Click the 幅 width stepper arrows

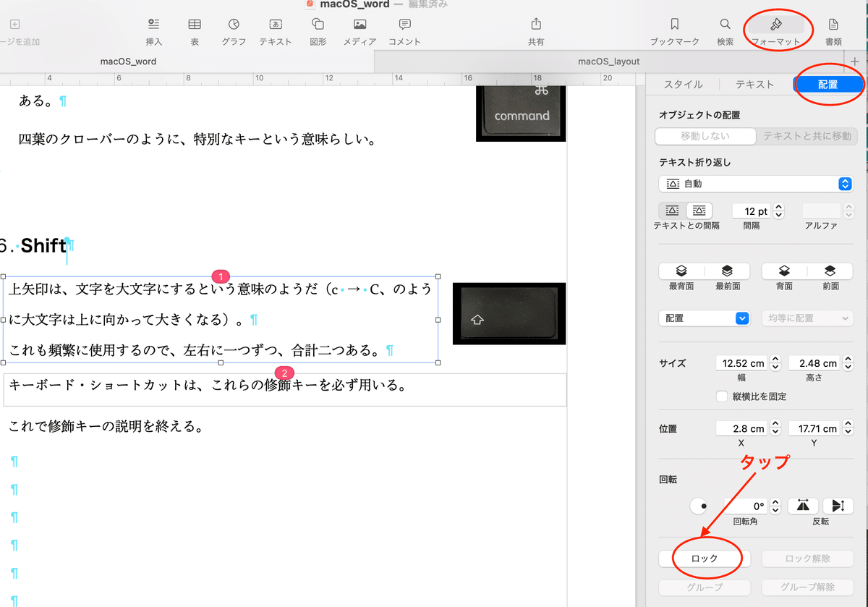pyautogui.click(x=775, y=363)
